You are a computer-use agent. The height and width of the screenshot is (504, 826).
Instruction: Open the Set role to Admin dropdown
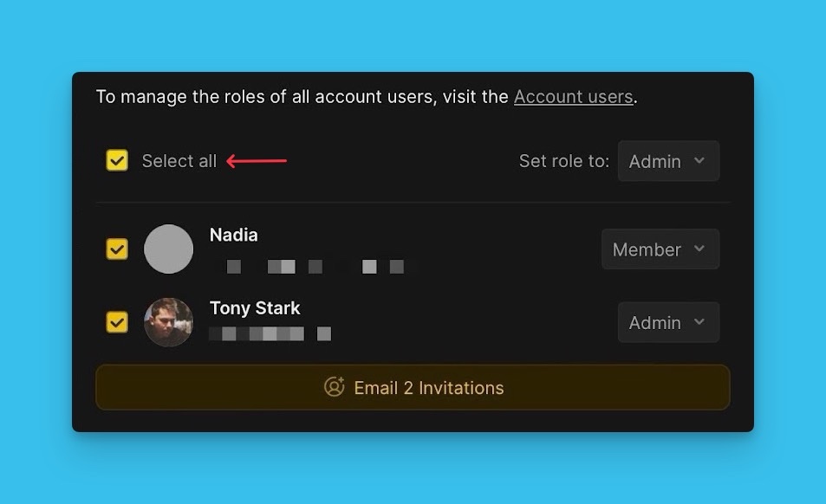667,161
